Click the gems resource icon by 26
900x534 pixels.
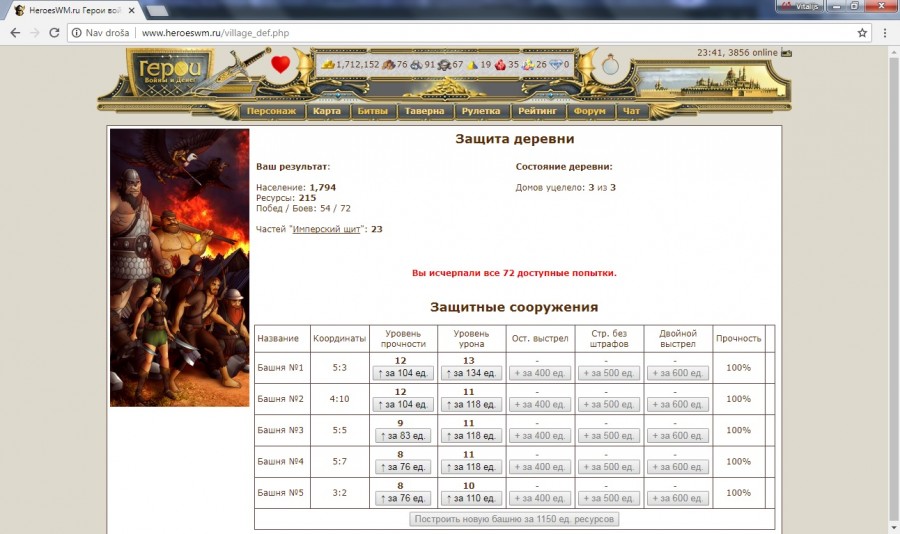(x=528, y=64)
